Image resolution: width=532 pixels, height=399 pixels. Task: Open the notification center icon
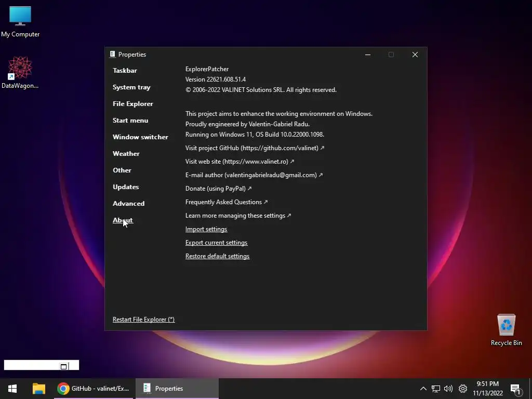tap(515, 389)
